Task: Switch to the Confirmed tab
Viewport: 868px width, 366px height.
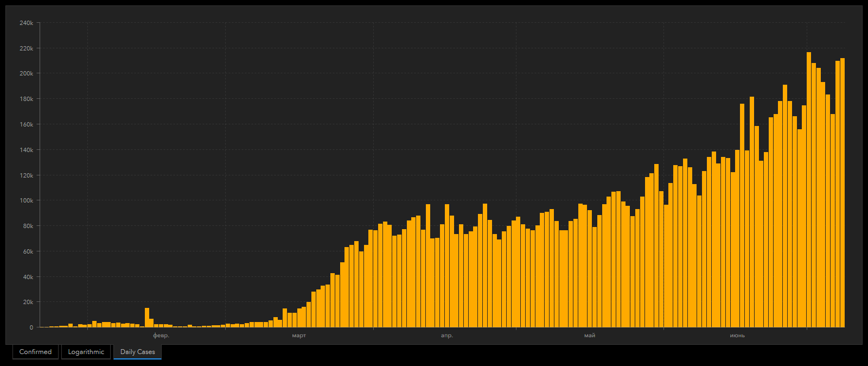Action: [35, 352]
